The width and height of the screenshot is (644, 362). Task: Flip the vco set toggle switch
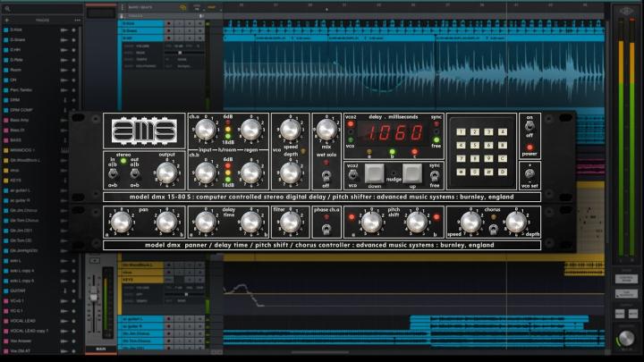(530, 175)
